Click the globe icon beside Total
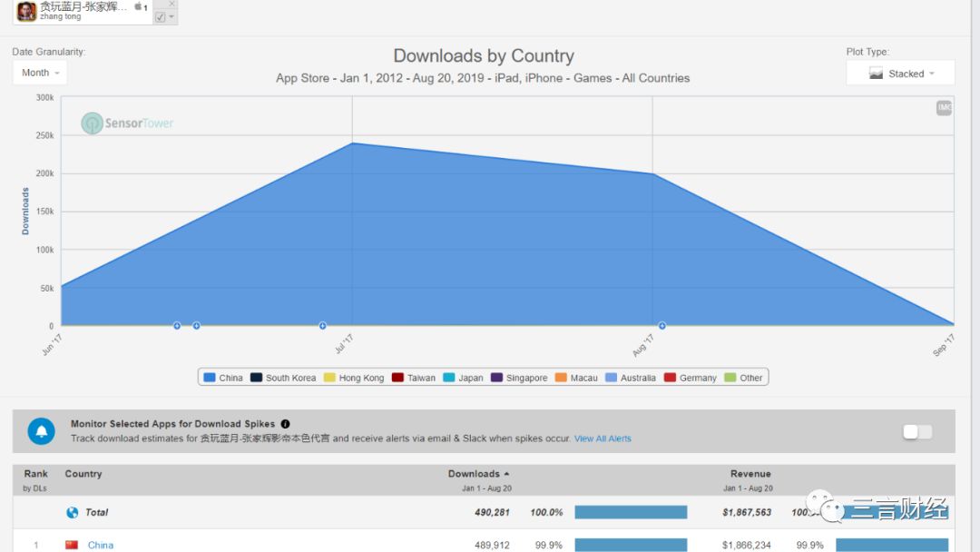The width and height of the screenshot is (980, 552). pos(73,512)
